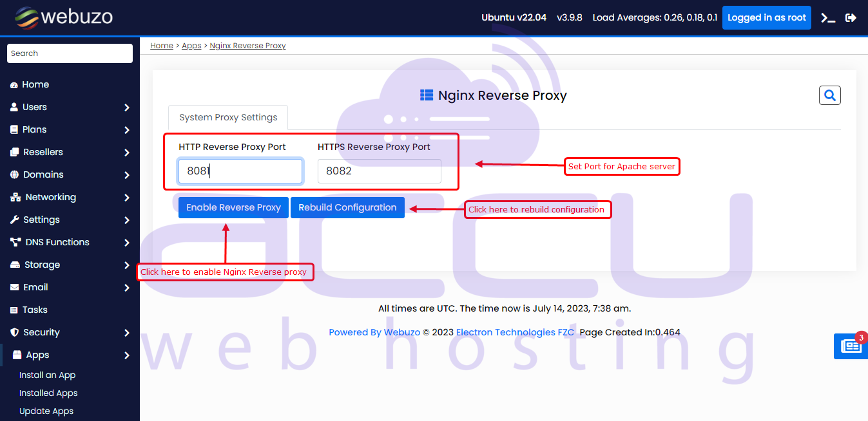The height and width of the screenshot is (421, 868).
Task: Open the news notification widget with badge 3
Action: pyautogui.click(x=851, y=346)
